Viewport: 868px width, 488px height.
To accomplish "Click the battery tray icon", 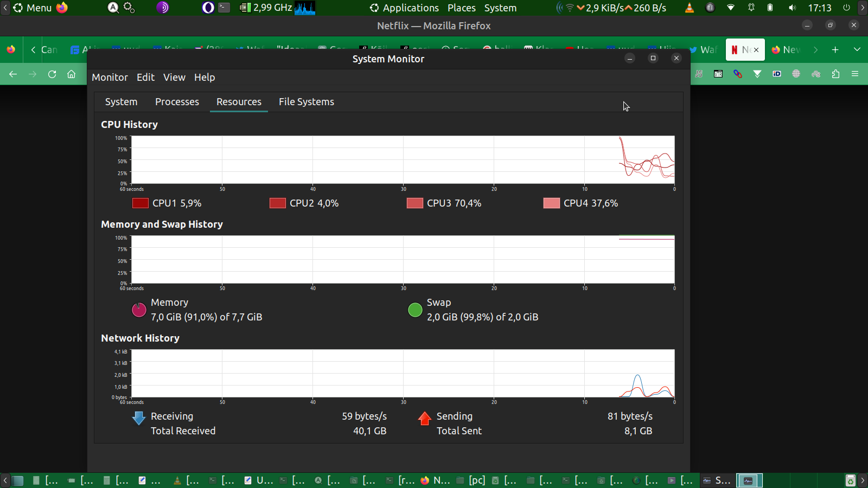I will (770, 8).
